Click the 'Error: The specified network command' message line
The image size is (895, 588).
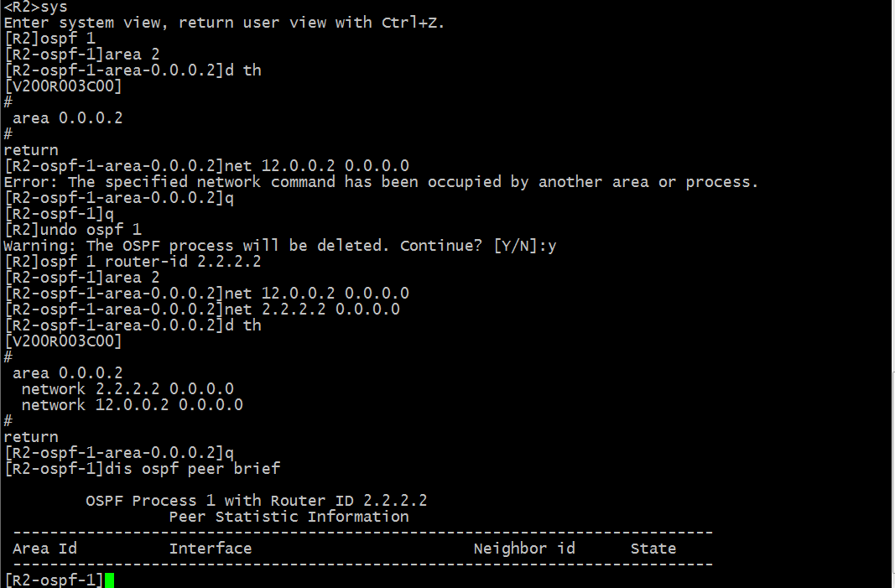(x=381, y=182)
